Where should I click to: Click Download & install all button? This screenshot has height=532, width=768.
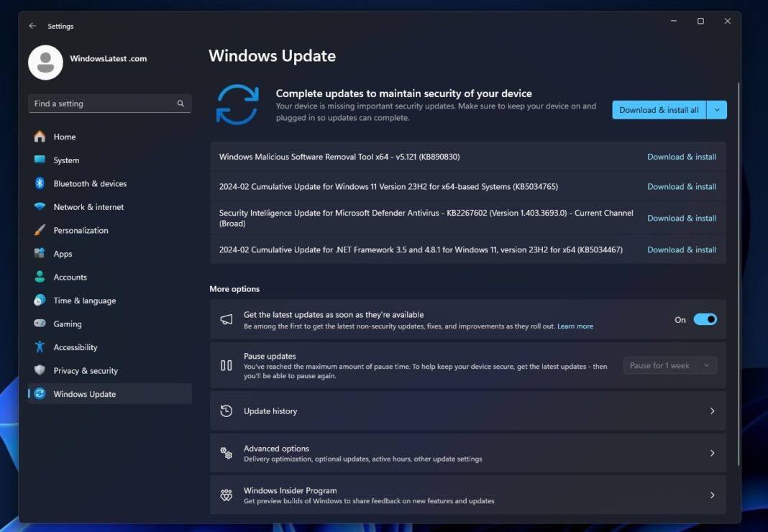coord(658,110)
